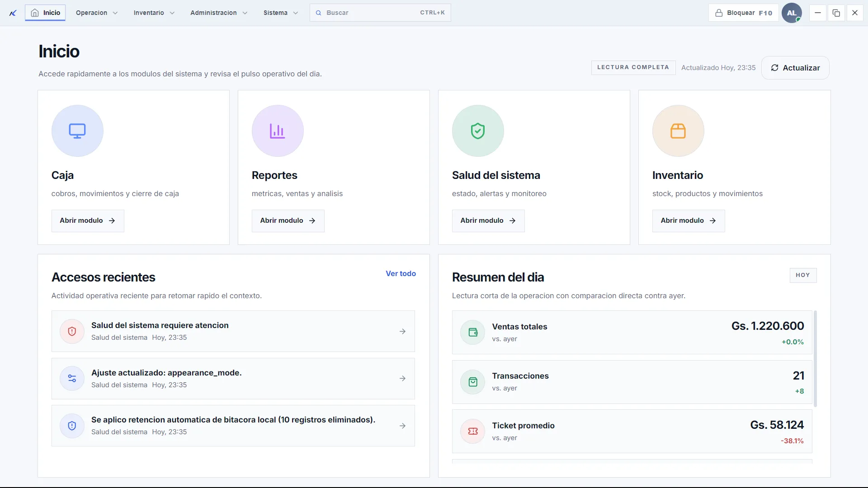This screenshot has height=488, width=868.
Task: Click arrow on retencion automatica row
Action: click(x=402, y=426)
